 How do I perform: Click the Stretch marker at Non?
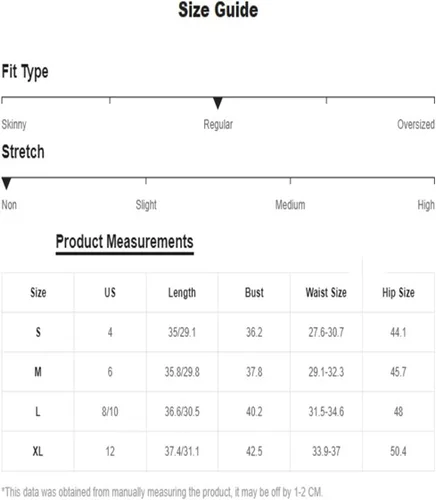(6, 183)
